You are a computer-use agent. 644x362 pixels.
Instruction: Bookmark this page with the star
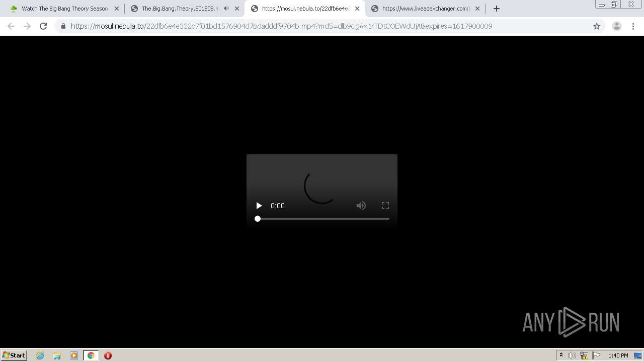[597, 26]
